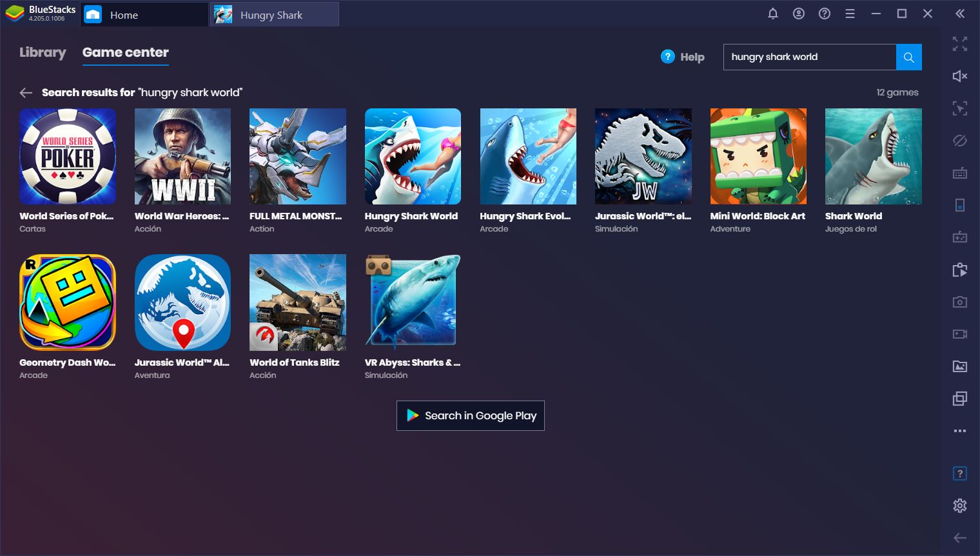This screenshot has height=556, width=980.
Task: Click the phone rotate icon in sidebar
Action: click(x=960, y=205)
